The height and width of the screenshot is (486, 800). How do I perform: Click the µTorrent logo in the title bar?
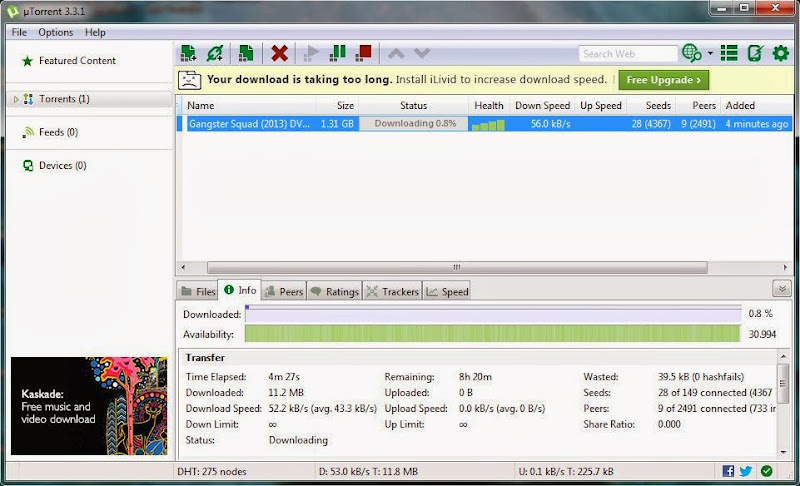[12, 11]
